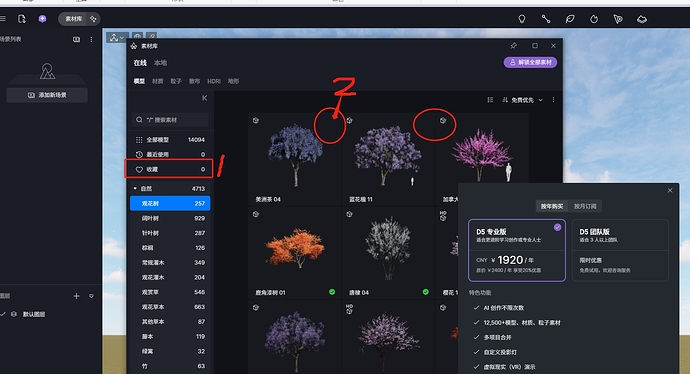Switch to the 在线 online tab
Image resolution: width=690 pixels, height=374 pixels.
pos(140,63)
